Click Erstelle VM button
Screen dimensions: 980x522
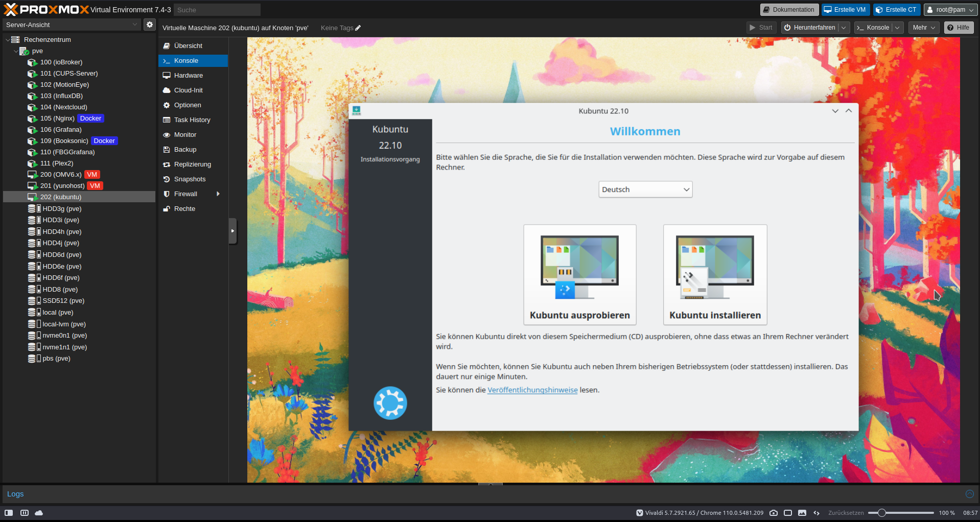pos(846,10)
